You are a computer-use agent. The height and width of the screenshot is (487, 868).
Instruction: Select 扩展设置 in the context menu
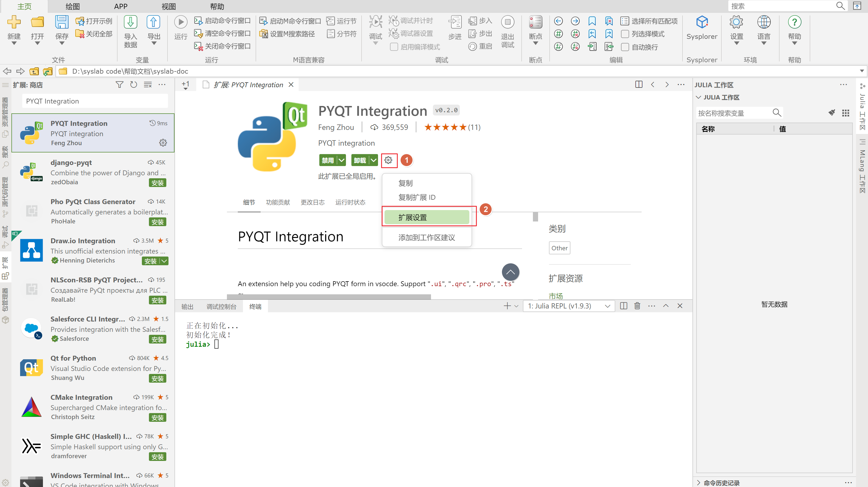pos(427,217)
